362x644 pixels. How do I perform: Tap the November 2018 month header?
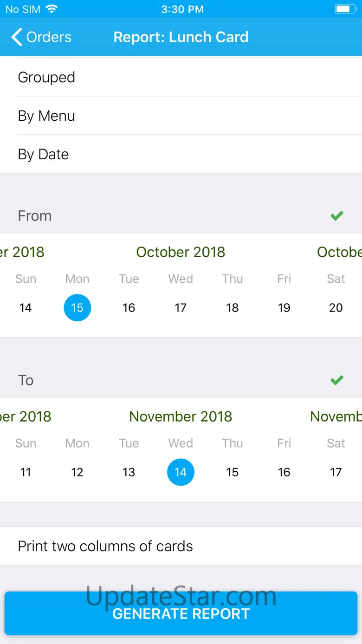point(181,416)
